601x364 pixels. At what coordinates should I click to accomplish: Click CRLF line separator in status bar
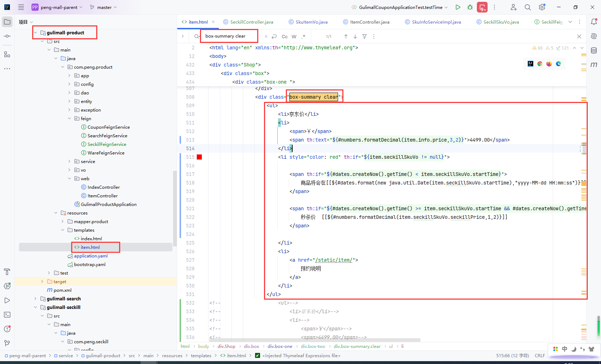point(540,355)
